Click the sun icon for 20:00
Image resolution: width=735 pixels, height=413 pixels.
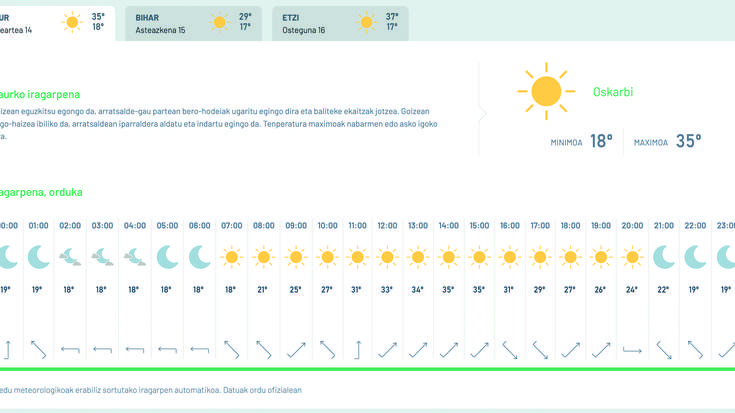(632, 257)
